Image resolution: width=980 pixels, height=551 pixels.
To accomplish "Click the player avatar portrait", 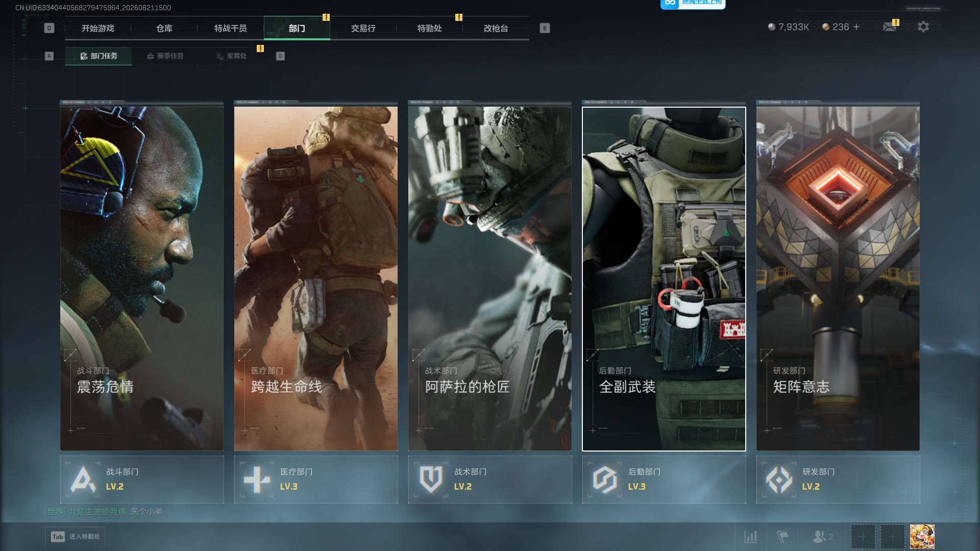I will point(922,537).
